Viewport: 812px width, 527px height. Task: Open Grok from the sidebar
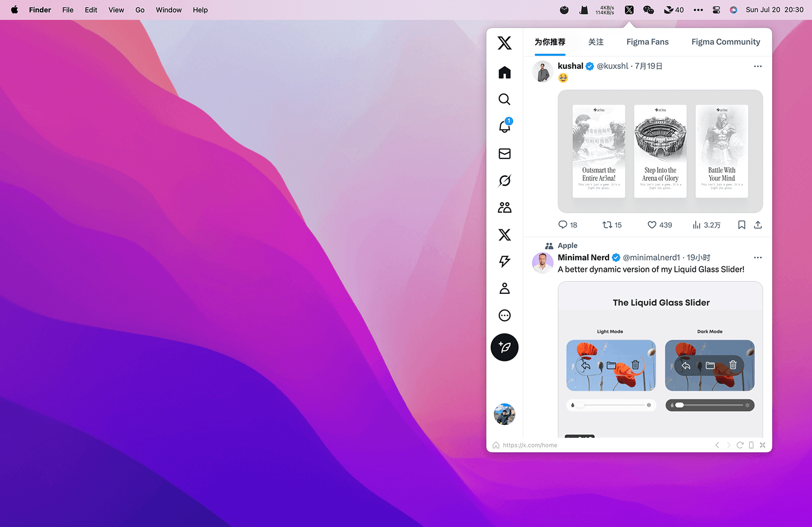pyautogui.click(x=504, y=181)
